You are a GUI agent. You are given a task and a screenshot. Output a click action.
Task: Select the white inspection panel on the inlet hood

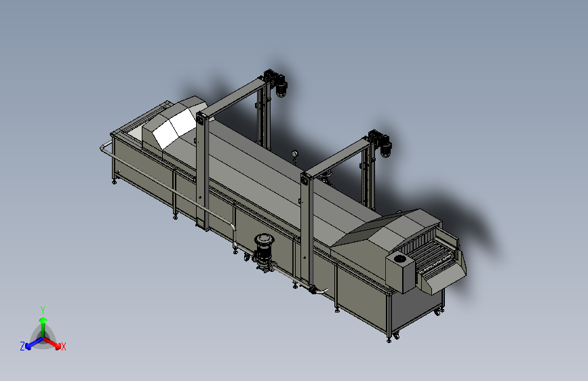(x=175, y=129)
